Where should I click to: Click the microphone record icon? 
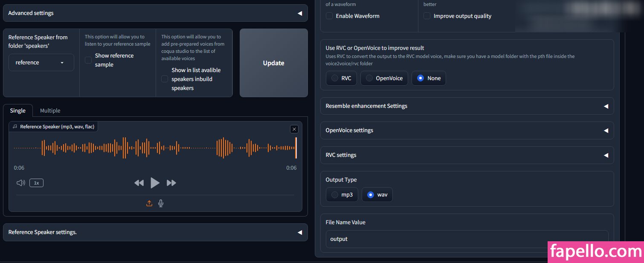[161, 203]
